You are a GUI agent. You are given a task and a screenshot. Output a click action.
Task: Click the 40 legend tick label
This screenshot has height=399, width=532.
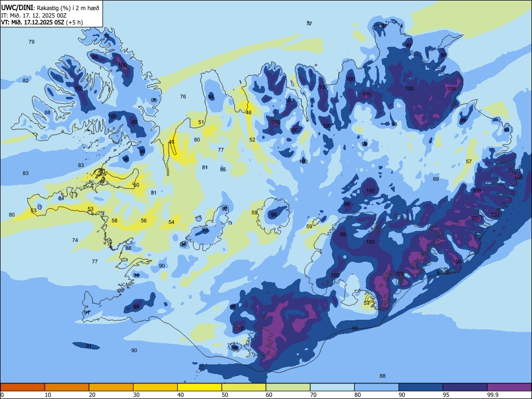(x=180, y=395)
